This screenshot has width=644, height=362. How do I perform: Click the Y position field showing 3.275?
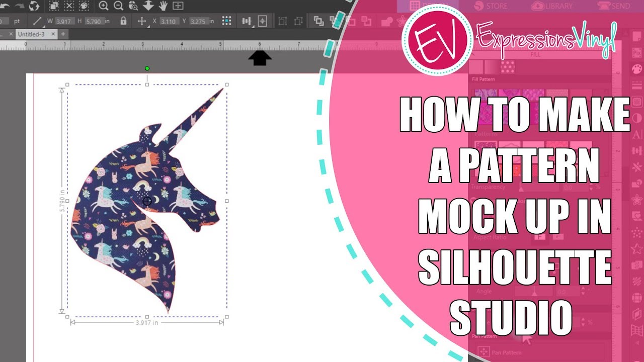pos(199,21)
